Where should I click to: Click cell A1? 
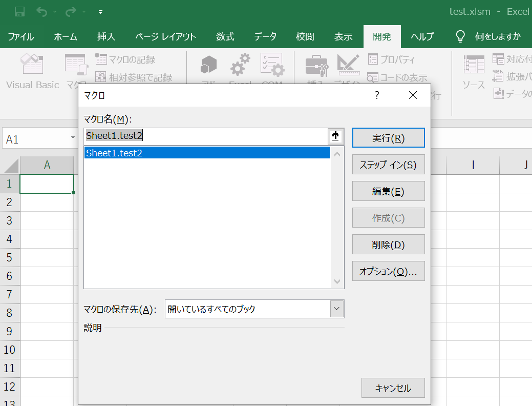[47, 184]
